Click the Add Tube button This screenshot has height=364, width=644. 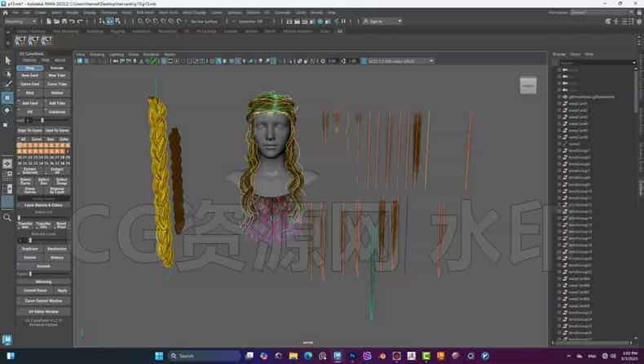point(57,103)
